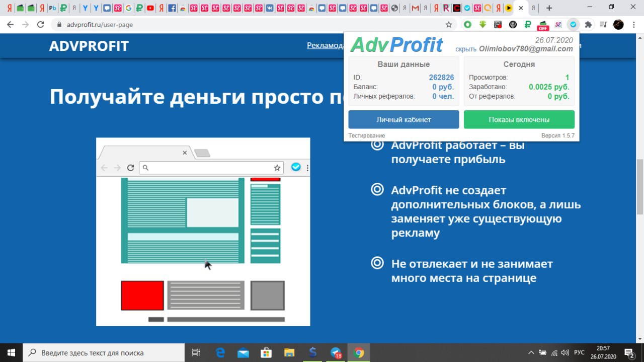Open the dollar-sign app on taskbar

(x=312, y=352)
